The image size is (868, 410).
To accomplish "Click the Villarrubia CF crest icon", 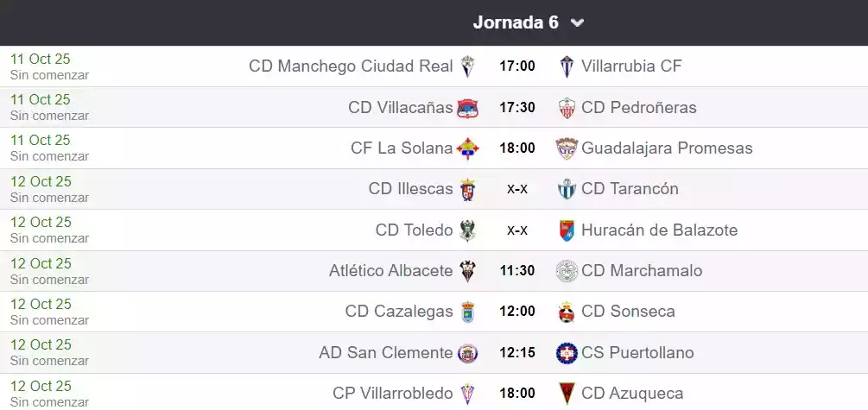I will click(567, 66).
